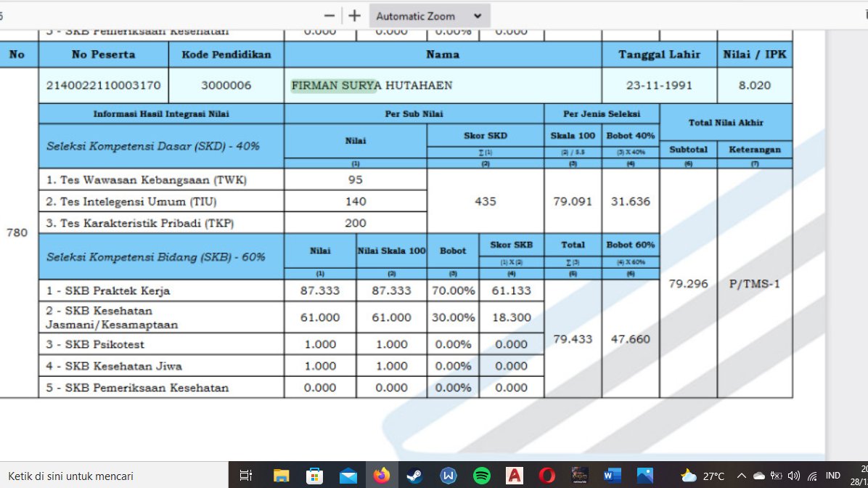The image size is (868, 488).
Task: Click the Tanggal Lahir column header
Action: click(659, 54)
